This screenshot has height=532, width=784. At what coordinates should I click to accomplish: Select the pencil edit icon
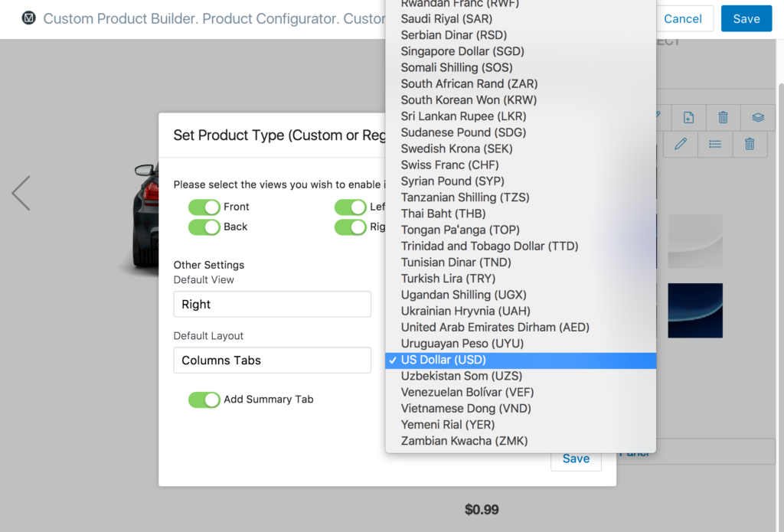681,144
